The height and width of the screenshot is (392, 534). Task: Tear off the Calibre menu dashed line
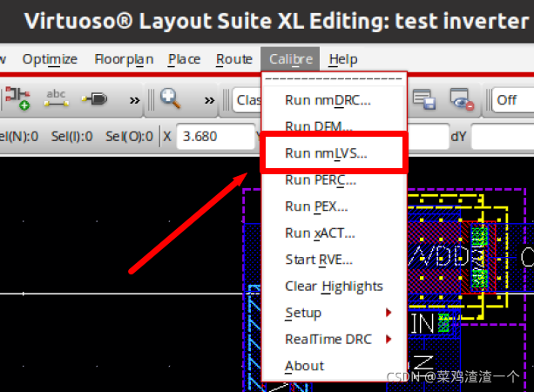(334, 78)
